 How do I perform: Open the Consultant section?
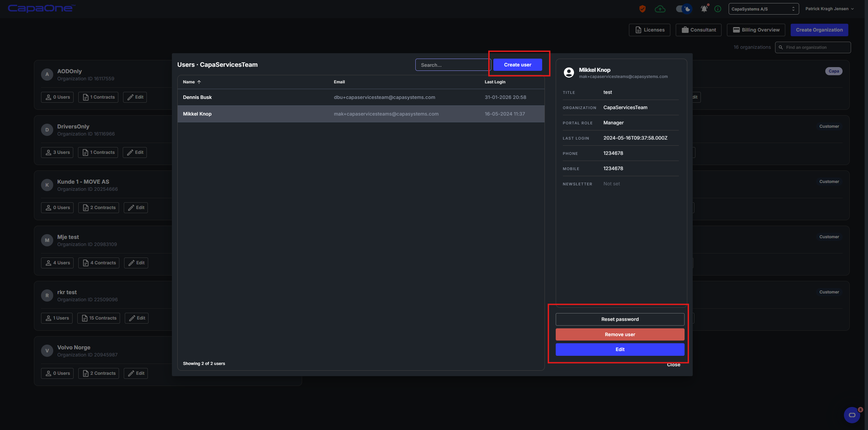[x=698, y=30]
